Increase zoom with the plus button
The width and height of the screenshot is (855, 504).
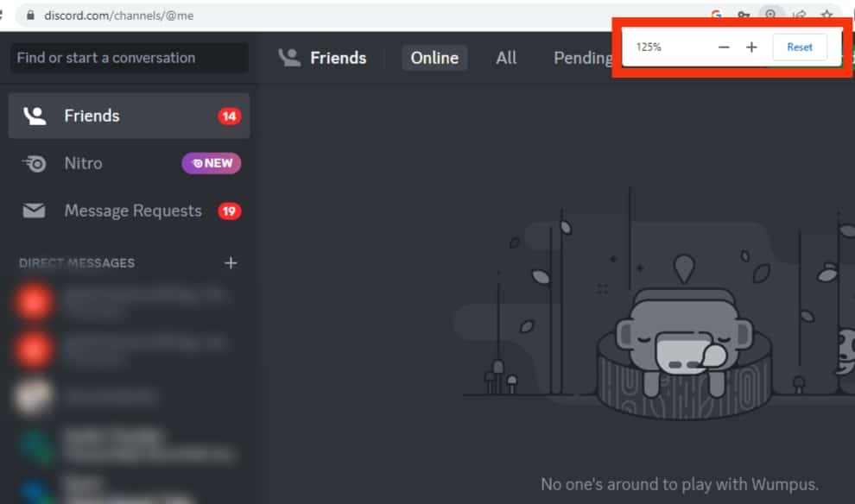click(751, 47)
